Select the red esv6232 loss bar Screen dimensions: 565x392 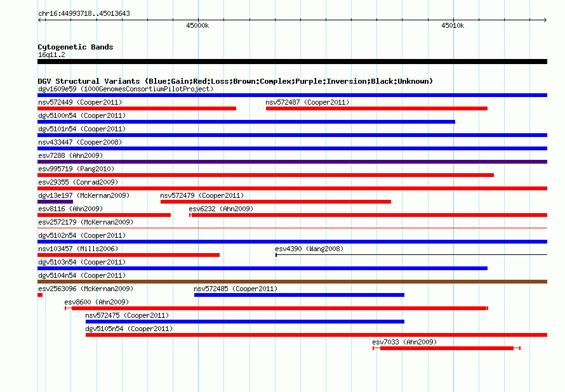click(x=368, y=215)
